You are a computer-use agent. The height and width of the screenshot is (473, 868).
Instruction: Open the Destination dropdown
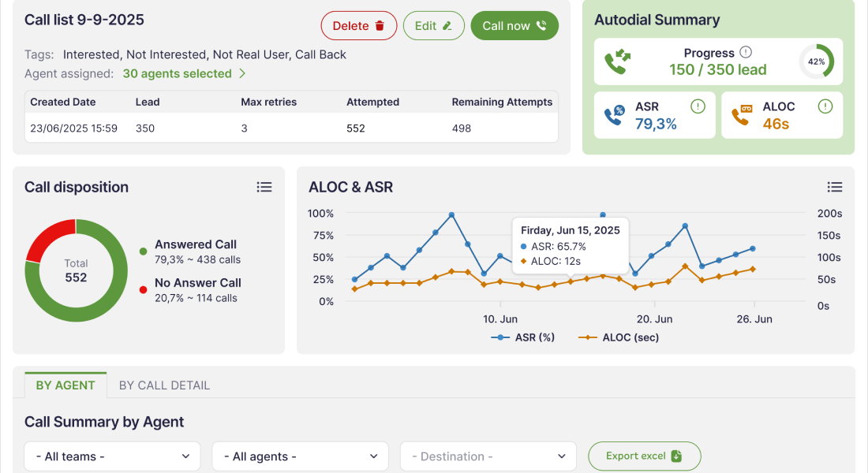[x=488, y=456]
